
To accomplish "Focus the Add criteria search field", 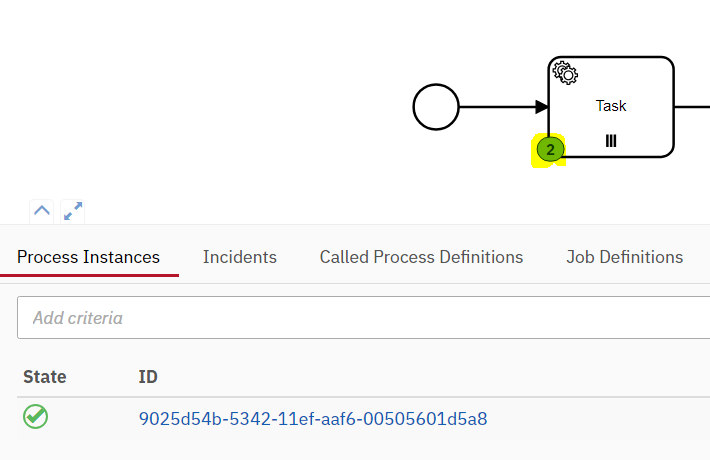I will (364, 317).
